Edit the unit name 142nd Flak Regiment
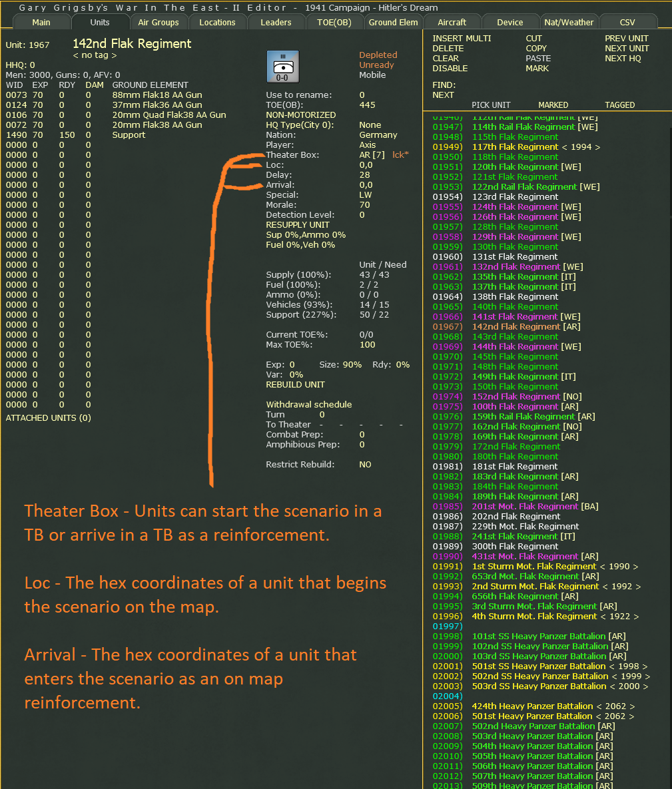Screen dimensions: 672x789 (x=132, y=44)
